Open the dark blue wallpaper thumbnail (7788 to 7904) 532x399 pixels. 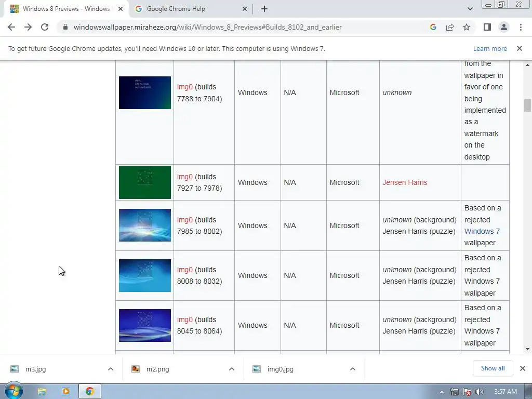(145, 92)
